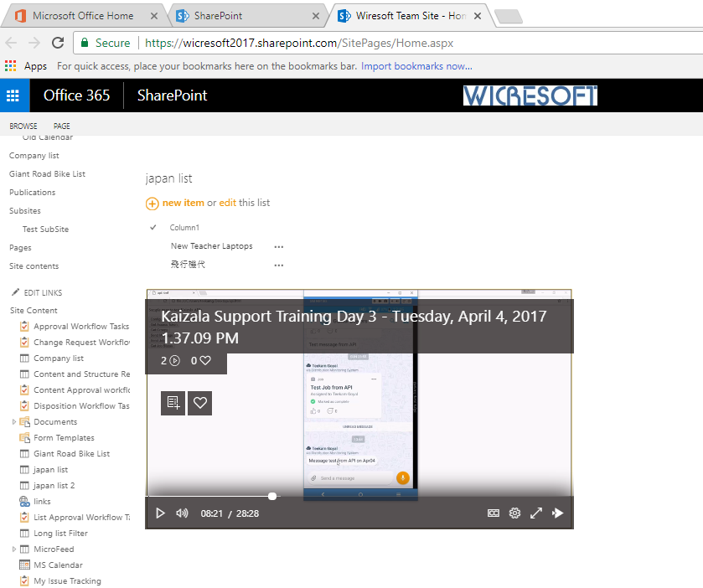703x588 pixels.
Task: Select Long list Filter tree item
Action: coord(60,534)
